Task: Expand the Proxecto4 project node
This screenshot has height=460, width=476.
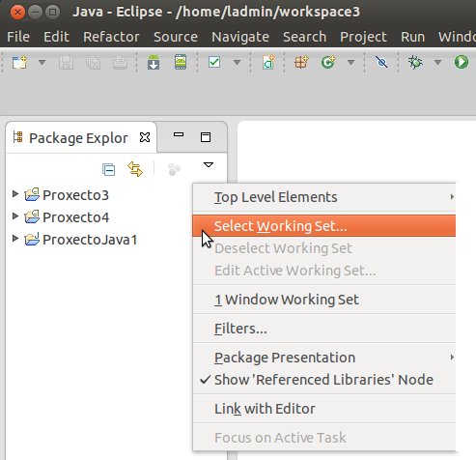Action: [14, 216]
